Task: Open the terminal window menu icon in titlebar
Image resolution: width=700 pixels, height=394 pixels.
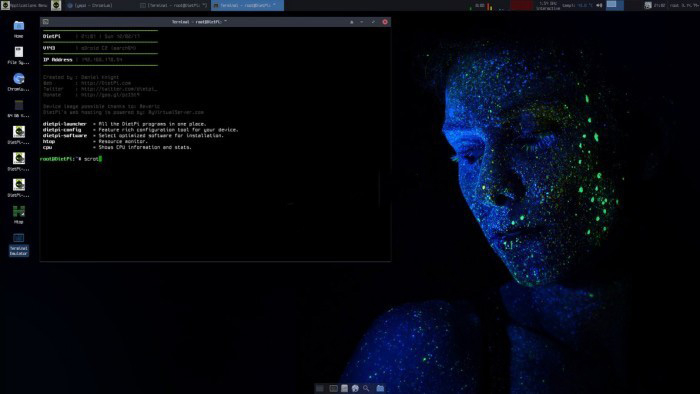Action: 46,21
